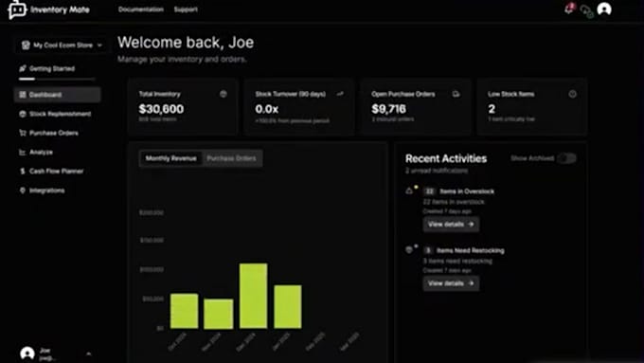The image size is (644, 363).
Task: Open Purchase Orders in sidebar
Action: pyautogui.click(x=54, y=133)
